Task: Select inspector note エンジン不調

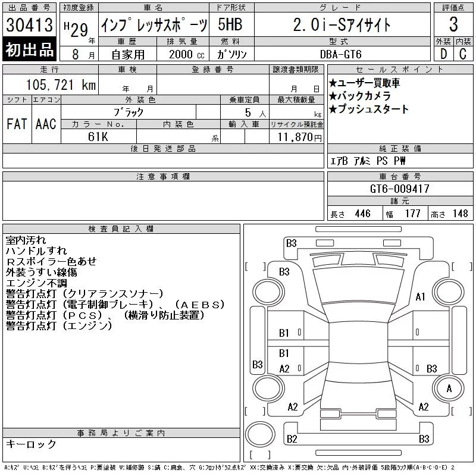Action: coord(36,283)
